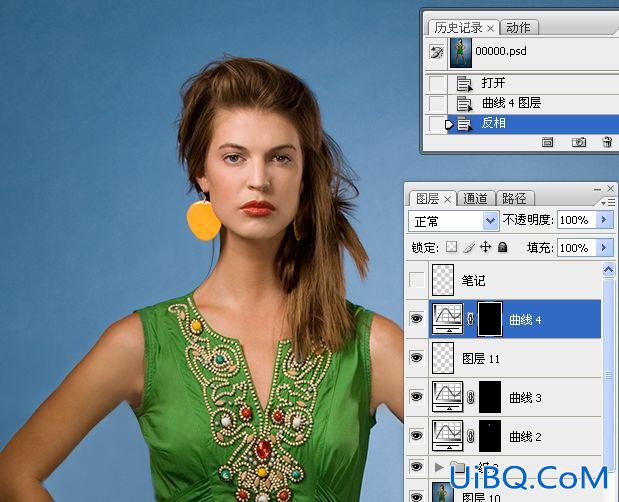The height and width of the screenshot is (502, 619).
Task: Hide the 曲线 2 layer
Action: tap(416, 435)
